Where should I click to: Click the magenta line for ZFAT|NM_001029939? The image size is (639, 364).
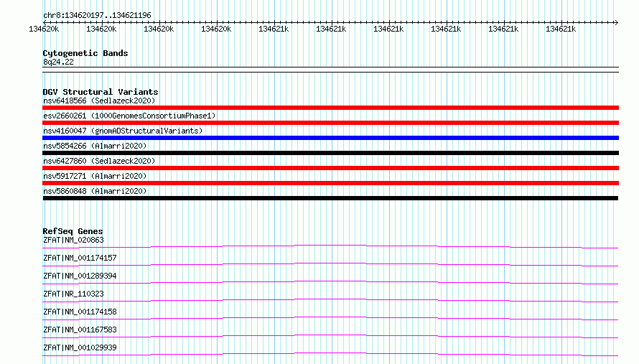point(330,354)
